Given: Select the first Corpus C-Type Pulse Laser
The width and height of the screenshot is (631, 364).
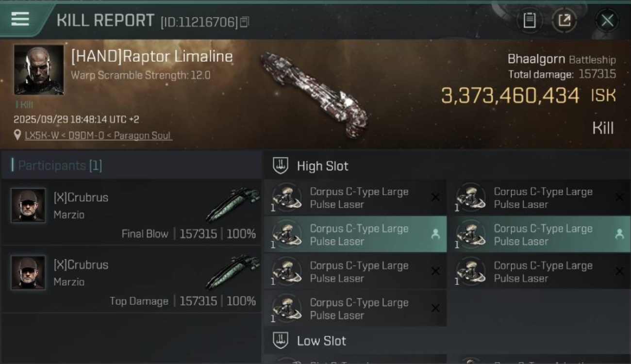Looking at the screenshot, I should point(355,198).
